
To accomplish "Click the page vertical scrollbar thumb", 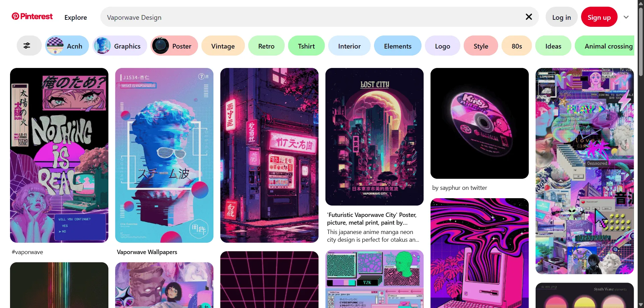I will [641, 42].
